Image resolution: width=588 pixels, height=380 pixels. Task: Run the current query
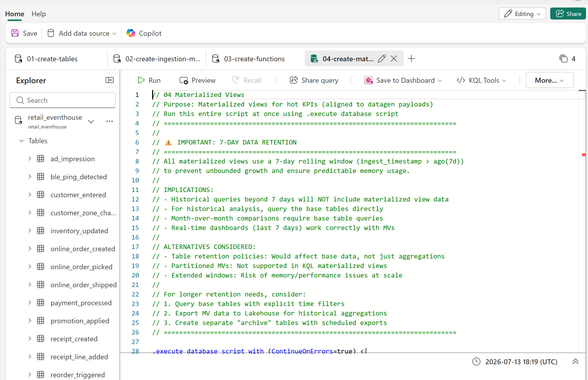click(149, 80)
